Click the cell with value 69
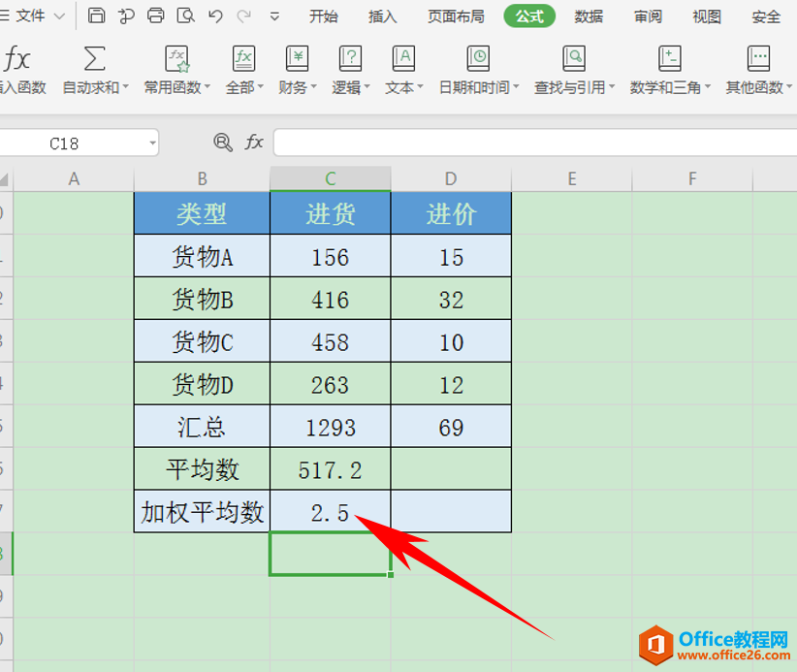This screenshot has height=672, width=797. click(x=451, y=427)
